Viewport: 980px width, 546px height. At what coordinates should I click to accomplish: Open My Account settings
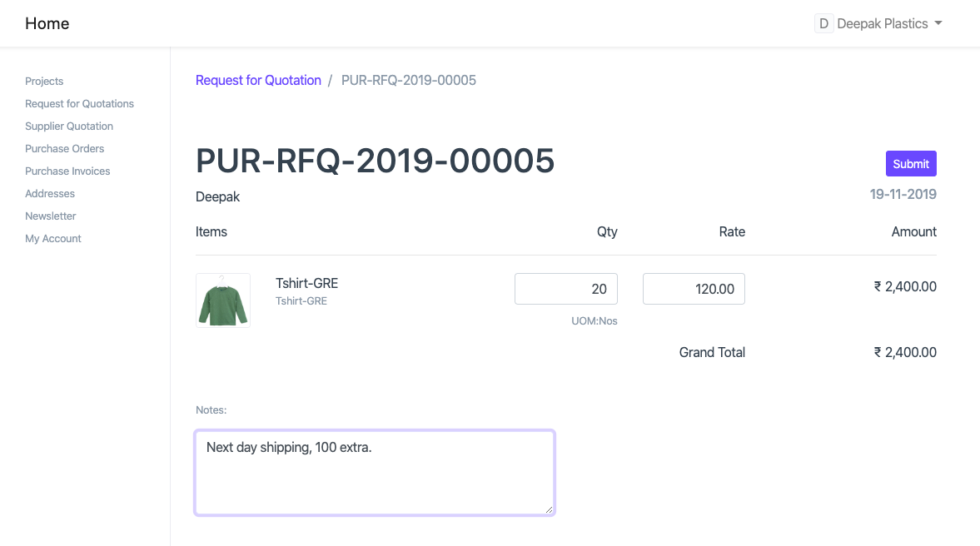tap(53, 238)
